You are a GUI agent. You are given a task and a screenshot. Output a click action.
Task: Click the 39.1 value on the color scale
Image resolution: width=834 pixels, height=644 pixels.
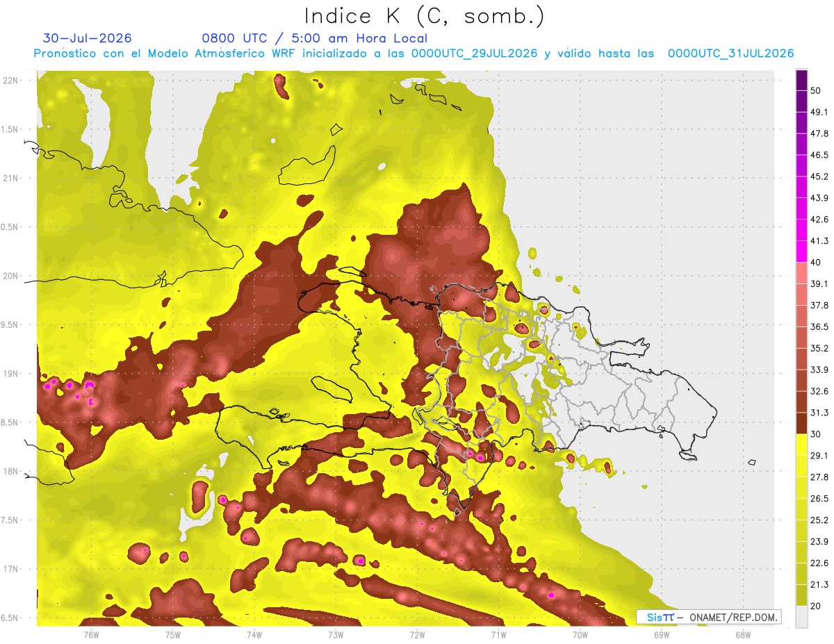coord(819,283)
